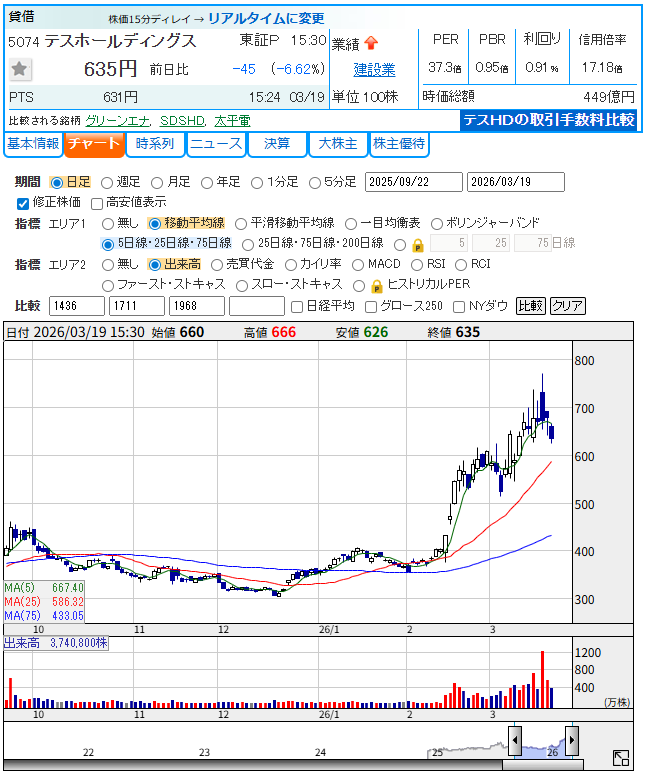Check グロース250 comparison checkbox
This screenshot has width=645, height=772.
(x=371, y=307)
